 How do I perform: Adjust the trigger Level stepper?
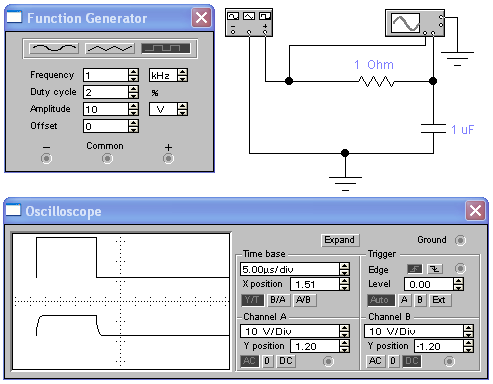tap(458, 284)
